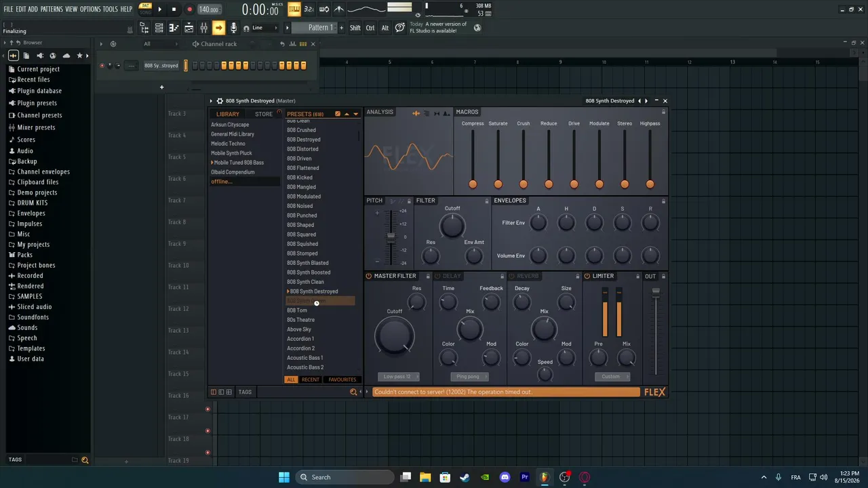
Task: Toggle the Reverb power button
Action: (512, 276)
